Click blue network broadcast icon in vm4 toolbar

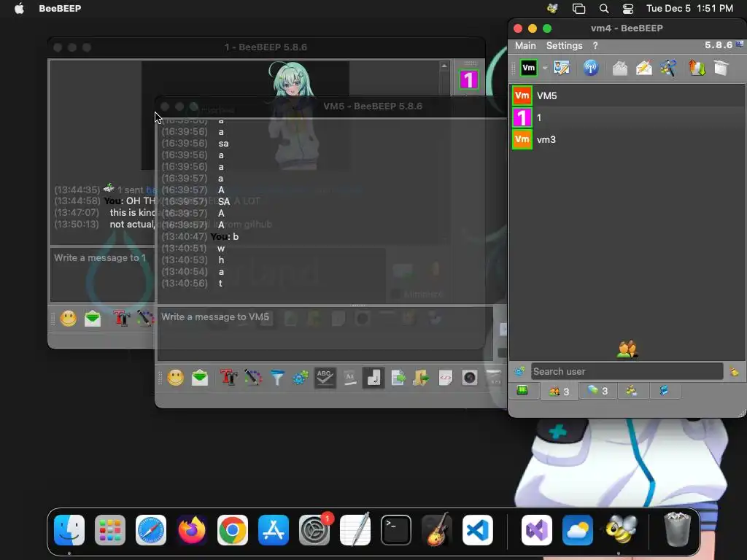[x=591, y=68]
